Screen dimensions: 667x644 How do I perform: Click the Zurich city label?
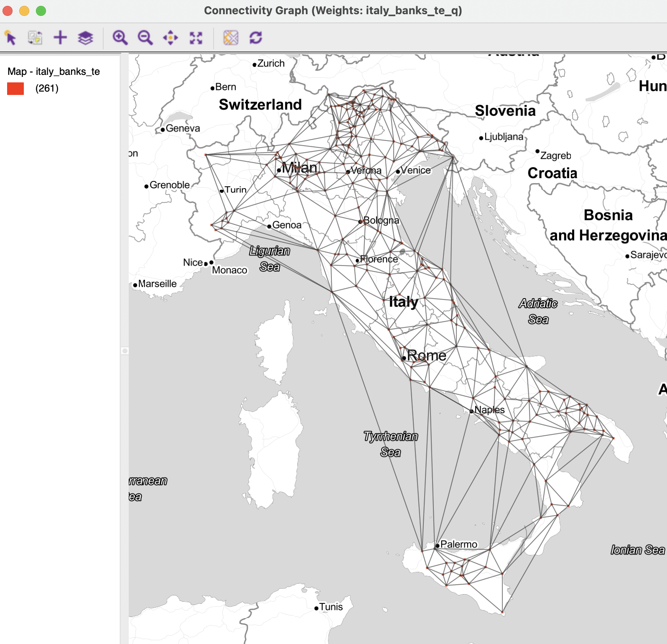tap(271, 64)
